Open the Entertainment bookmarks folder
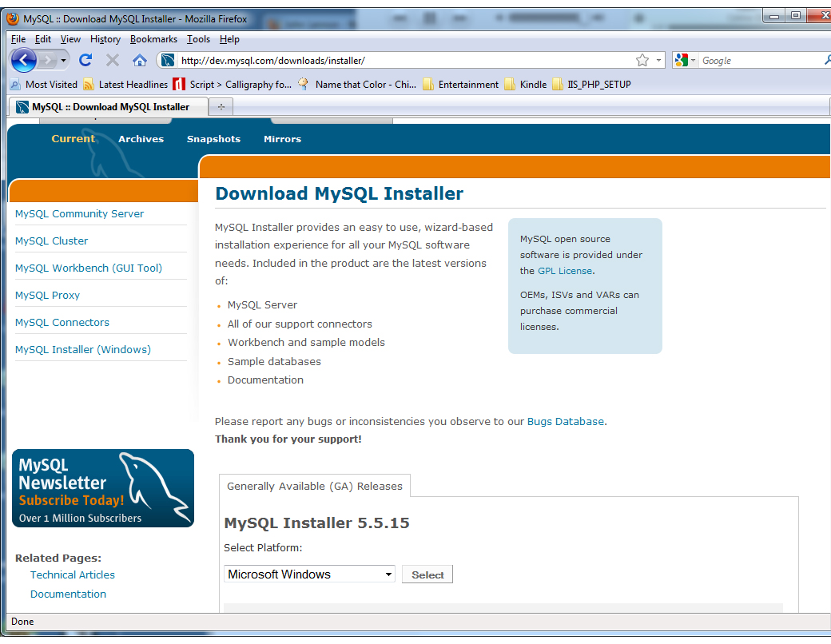Viewport: 831px width, 644px height. [460, 84]
